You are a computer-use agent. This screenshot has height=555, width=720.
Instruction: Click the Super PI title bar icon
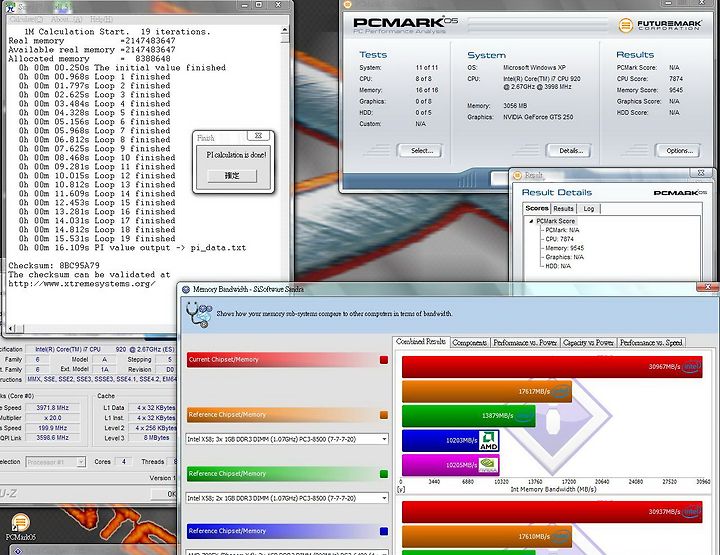pyautogui.click(x=10, y=6)
